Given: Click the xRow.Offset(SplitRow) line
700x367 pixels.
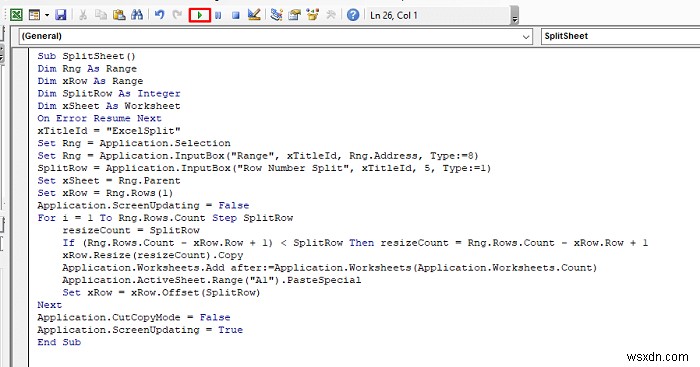Looking at the screenshot, I should [x=161, y=293].
